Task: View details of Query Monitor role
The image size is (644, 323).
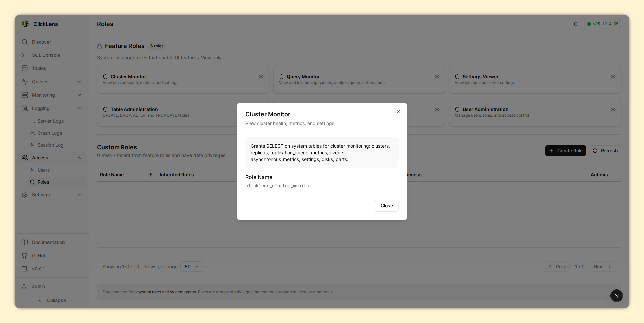Action: click(x=437, y=77)
